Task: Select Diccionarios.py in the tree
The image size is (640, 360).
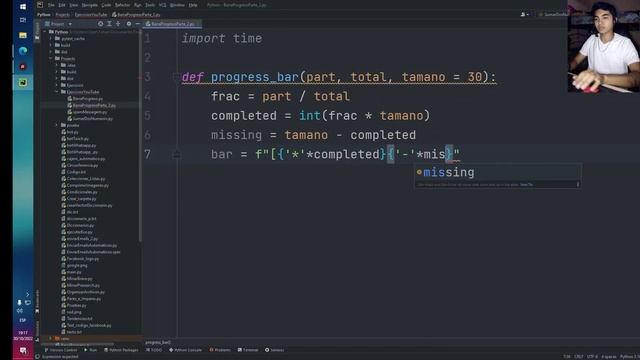Action: click(78, 225)
